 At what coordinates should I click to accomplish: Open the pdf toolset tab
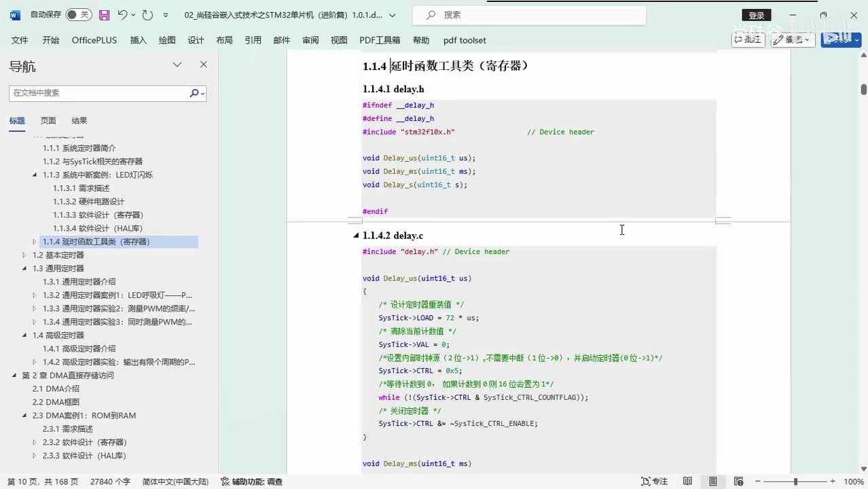465,40
